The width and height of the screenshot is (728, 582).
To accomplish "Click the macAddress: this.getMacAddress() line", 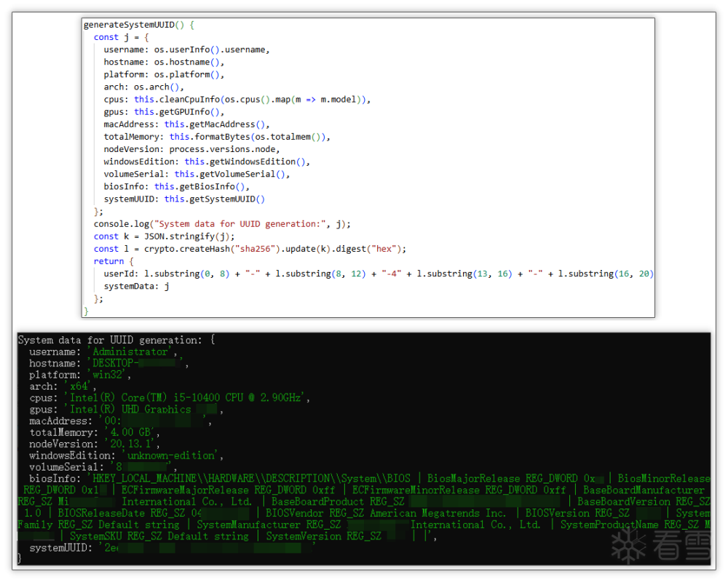I will pos(186,124).
